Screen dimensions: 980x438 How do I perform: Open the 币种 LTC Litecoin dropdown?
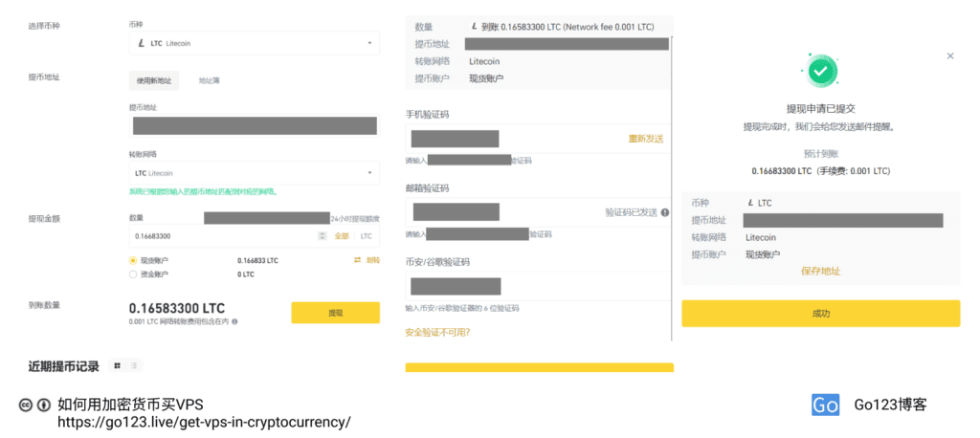click(x=254, y=44)
